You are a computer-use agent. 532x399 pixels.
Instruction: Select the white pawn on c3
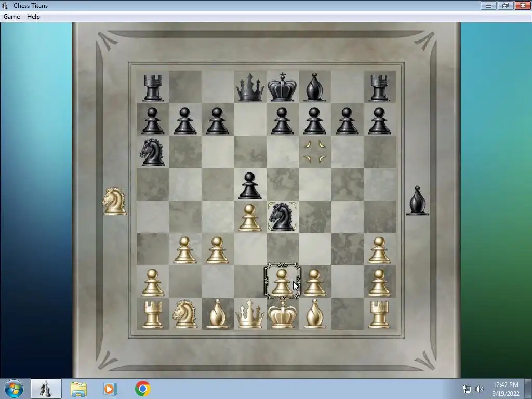[217, 250]
